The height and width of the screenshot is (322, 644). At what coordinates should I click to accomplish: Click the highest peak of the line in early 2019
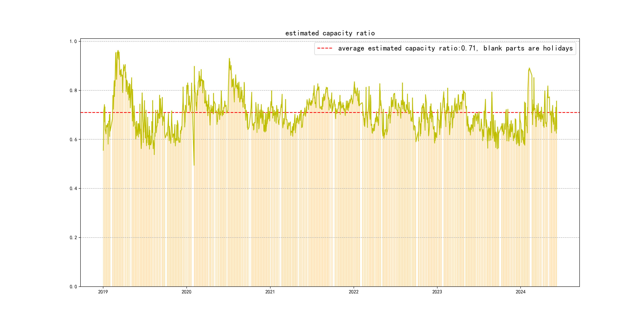click(118, 50)
